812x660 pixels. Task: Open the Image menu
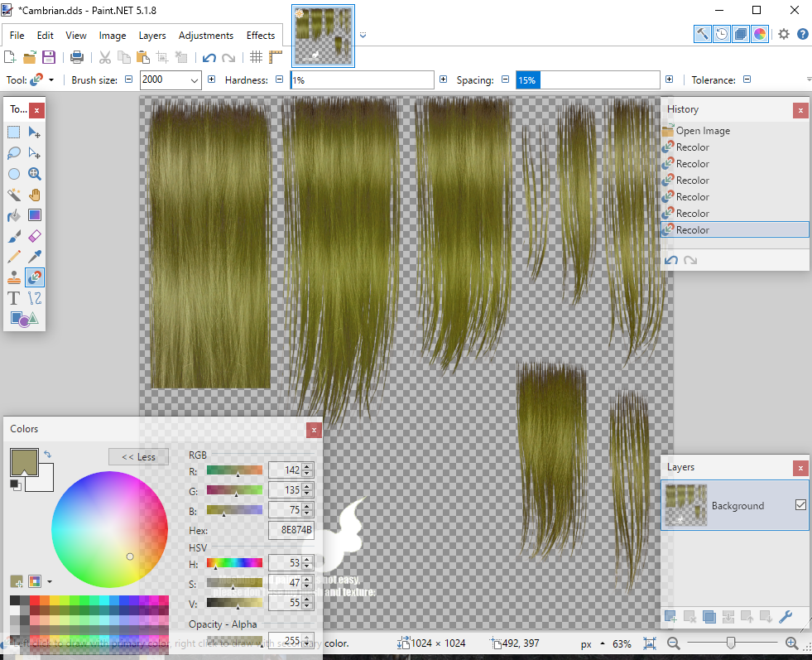113,36
